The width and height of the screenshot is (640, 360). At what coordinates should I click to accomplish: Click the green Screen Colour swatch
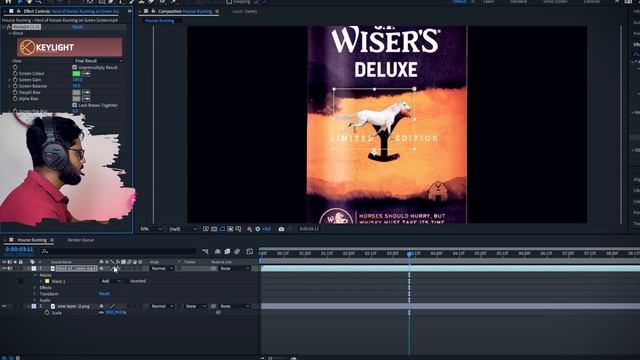pos(76,73)
